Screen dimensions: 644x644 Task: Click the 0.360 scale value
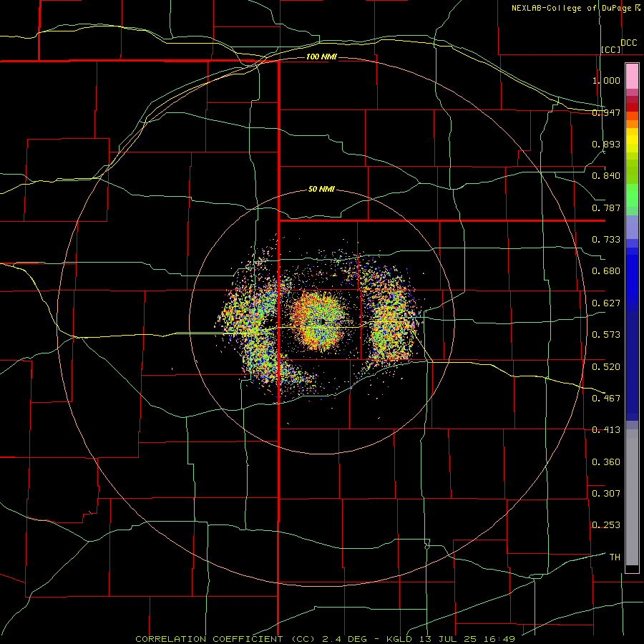[606, 462]
